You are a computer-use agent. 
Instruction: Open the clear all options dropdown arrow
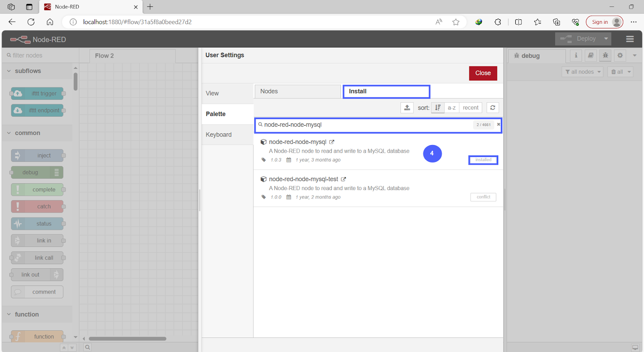(629, 72)
